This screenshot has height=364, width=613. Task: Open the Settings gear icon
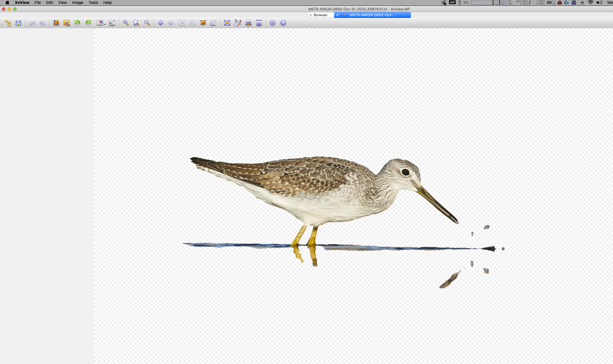[272, 23]
